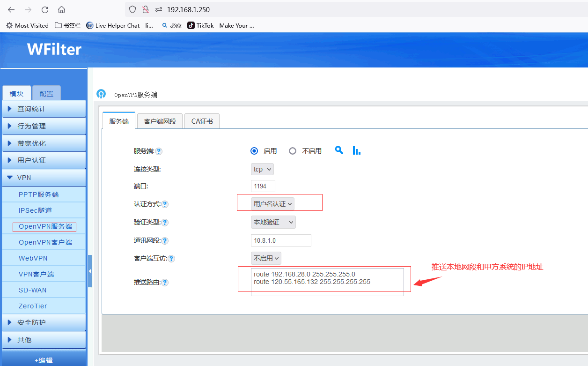Open the bar chart statistics icon
The image size is (588, 366).
[357, 150]
